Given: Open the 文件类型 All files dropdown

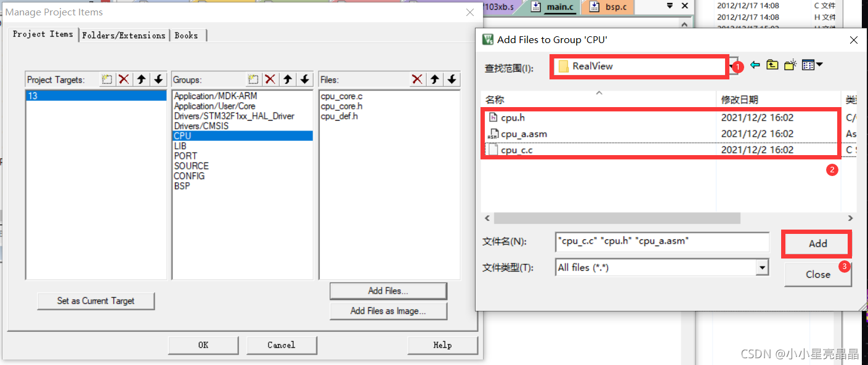Looking at the screenshot, I should [763, 268].
